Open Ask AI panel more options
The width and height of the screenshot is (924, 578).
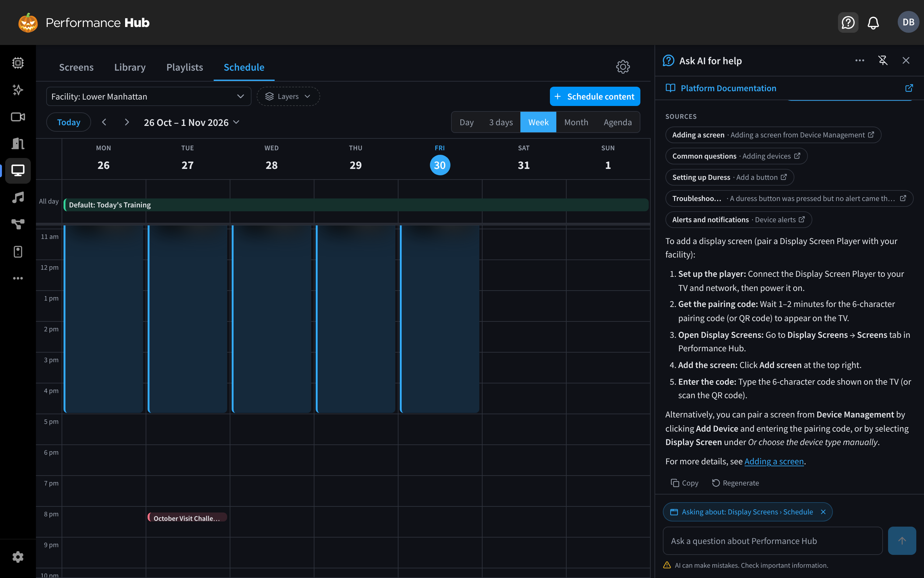(860, 60)
